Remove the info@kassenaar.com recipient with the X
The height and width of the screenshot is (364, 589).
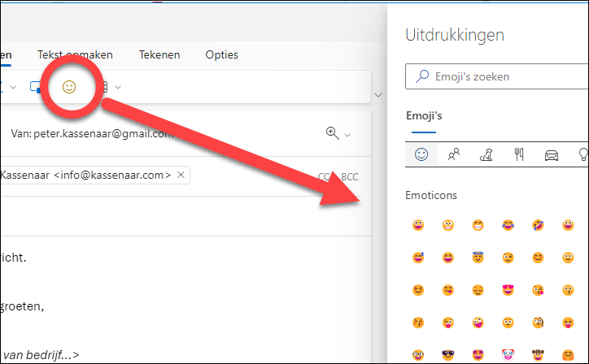[x=181, y=175]
